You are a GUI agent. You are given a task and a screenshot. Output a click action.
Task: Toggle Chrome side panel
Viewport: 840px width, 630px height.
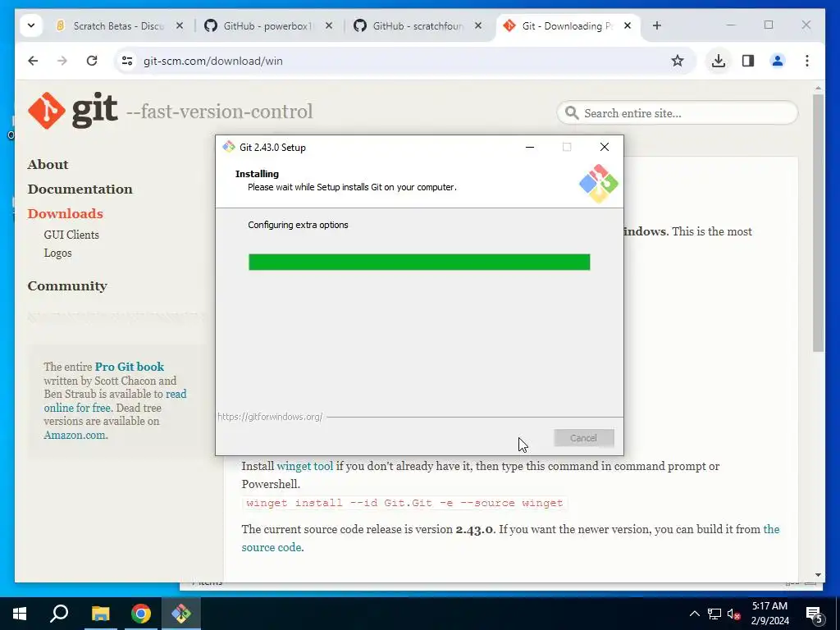tap(748, 61)
